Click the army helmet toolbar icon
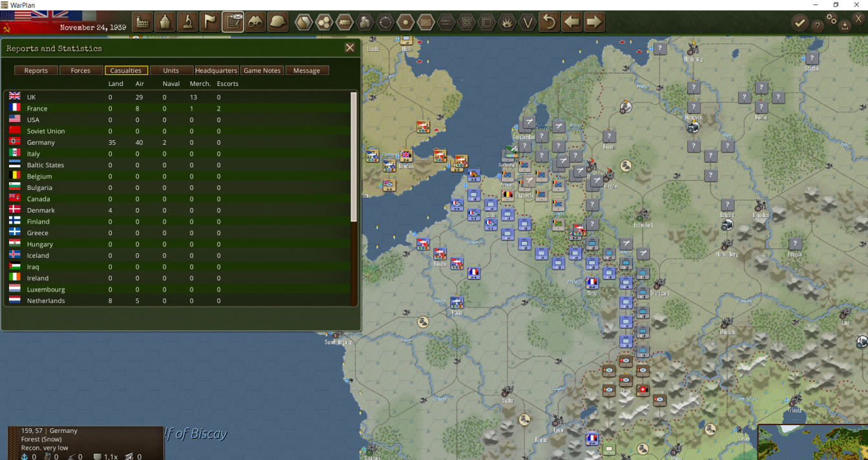This screenshot has width=868, height=460. (x=278, y=23)
